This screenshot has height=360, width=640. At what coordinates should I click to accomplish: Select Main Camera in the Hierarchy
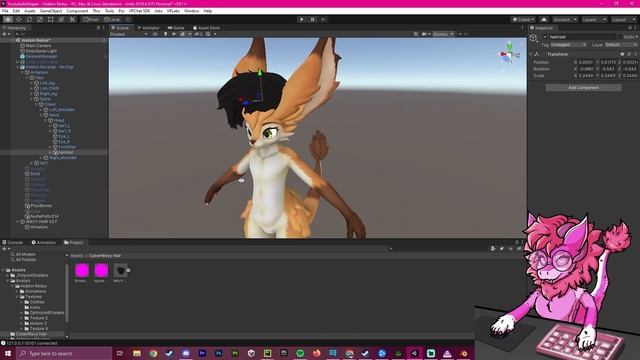click(38, 46)
